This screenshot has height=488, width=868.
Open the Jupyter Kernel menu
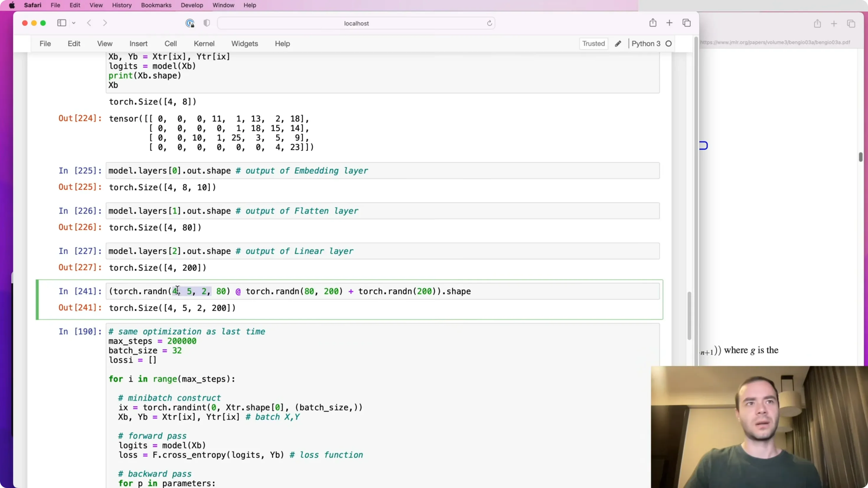[204, 43]
